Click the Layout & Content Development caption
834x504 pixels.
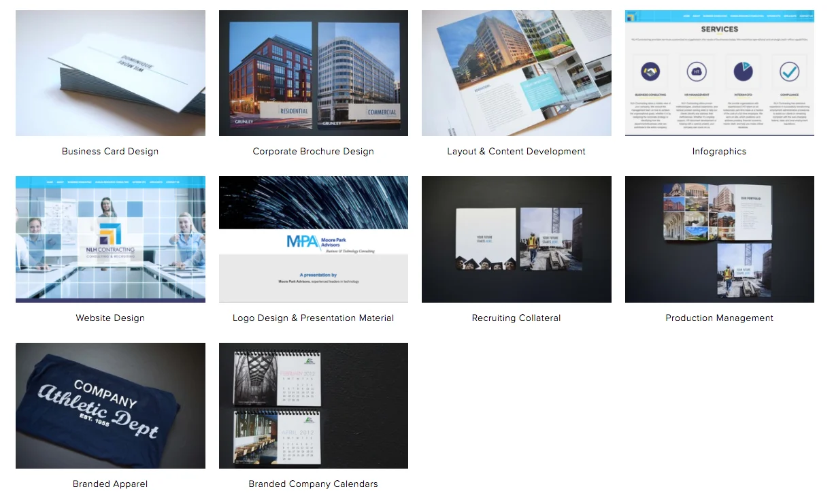tap(516, 152)
